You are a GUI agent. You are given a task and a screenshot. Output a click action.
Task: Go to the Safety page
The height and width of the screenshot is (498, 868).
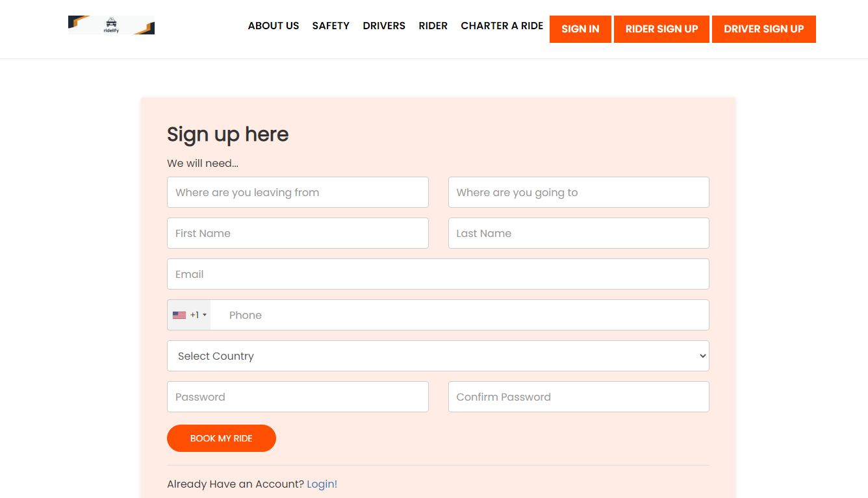click(x=331, y=26)
